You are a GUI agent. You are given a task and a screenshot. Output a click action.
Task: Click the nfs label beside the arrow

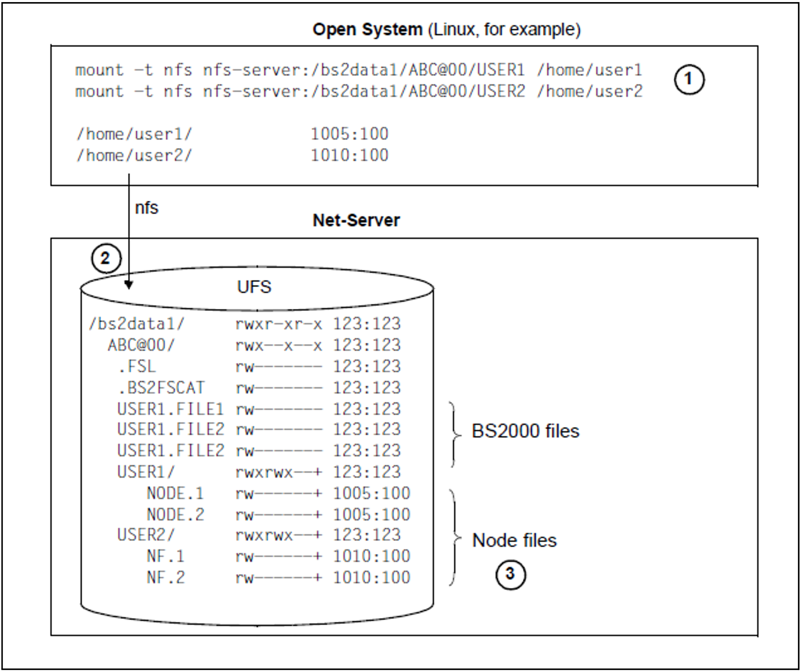click(146, 208)
